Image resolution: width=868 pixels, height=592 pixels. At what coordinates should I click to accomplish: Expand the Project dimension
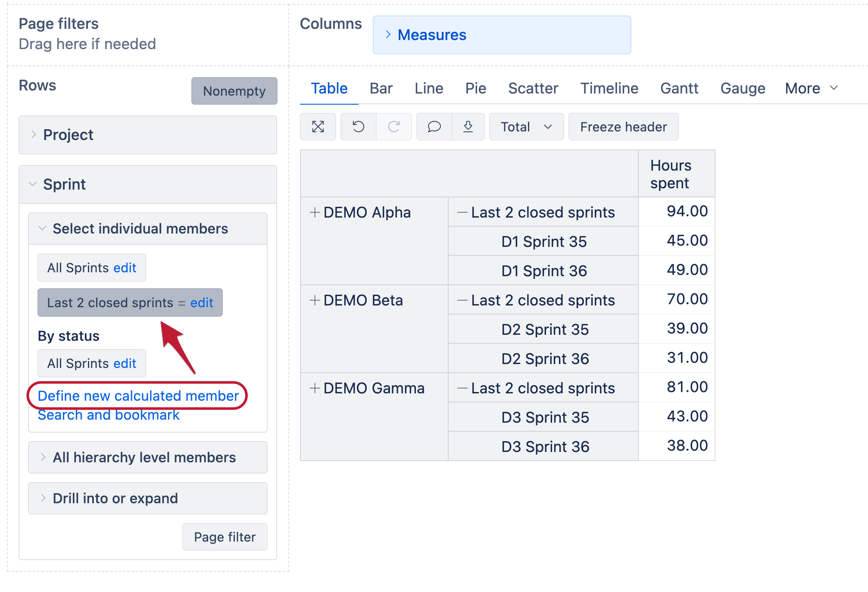click(x=148, y=135)
